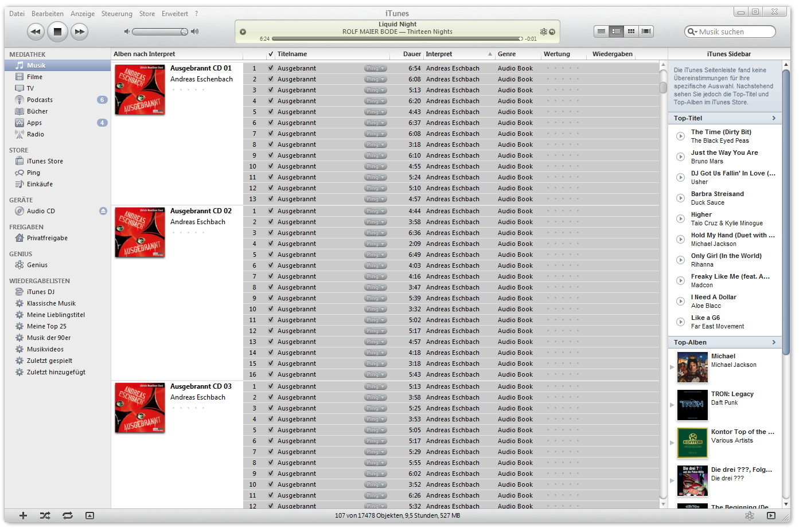Image resolution: width=803 pixels, height=532 pixels.
Task: Switch to Cover Flow view
Action: 646,32
